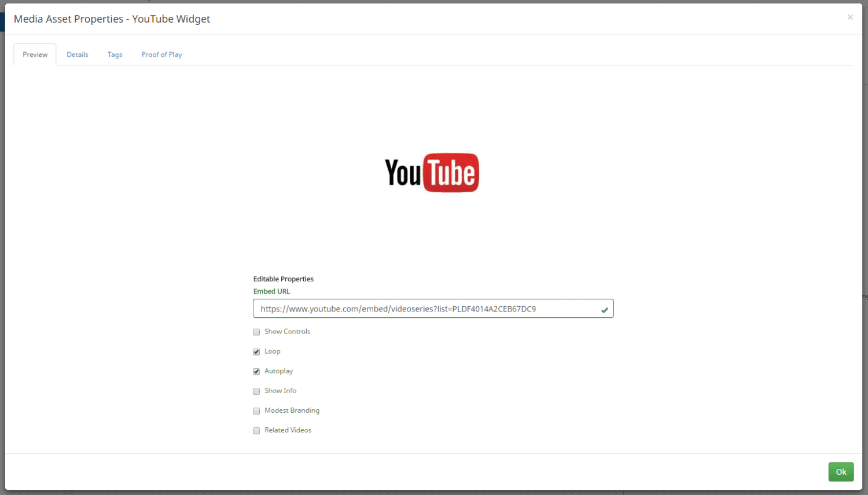Click the Loop label text
This screenshot has height=495, width=868.
pos(272,351)
